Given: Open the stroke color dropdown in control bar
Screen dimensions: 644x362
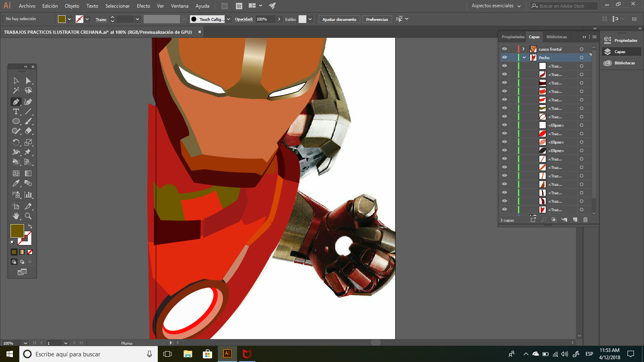Looking at the screenshot, I should (87, 19).
